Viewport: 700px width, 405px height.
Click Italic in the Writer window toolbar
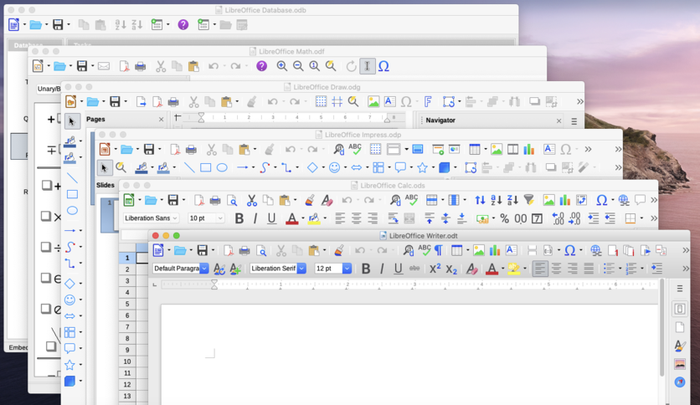[x=382, y=268]
